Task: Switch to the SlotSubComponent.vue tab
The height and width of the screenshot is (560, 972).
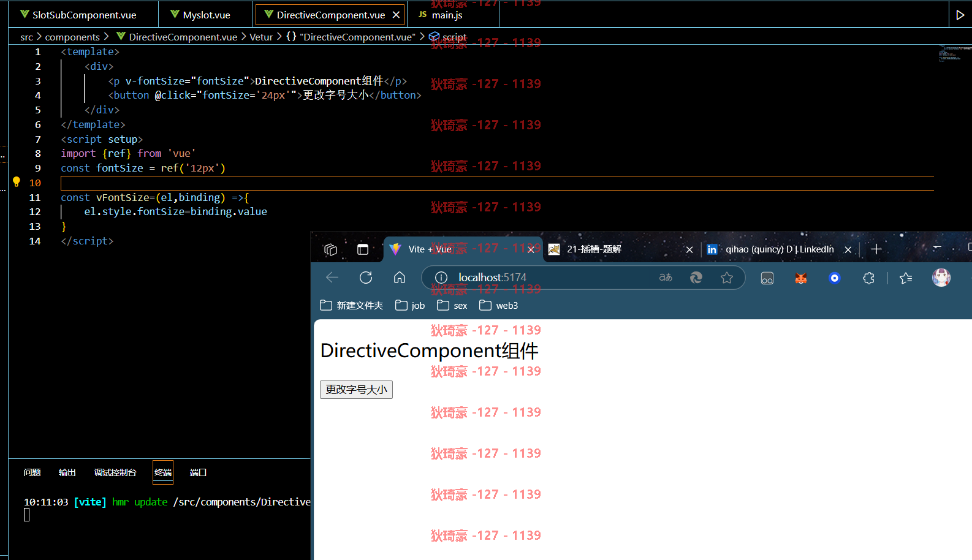Action: tap(83, 15)
